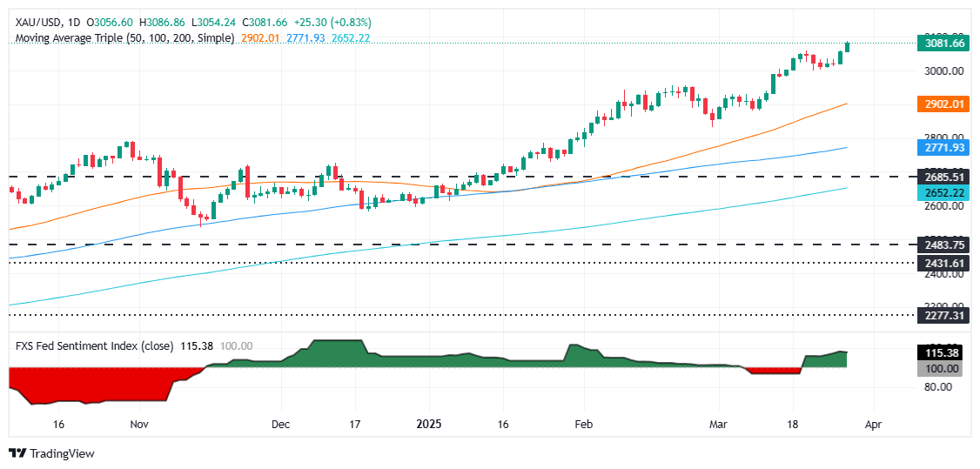Click the TradingView logo
This screenshot has width=980, height=469.
click(51, 453)
